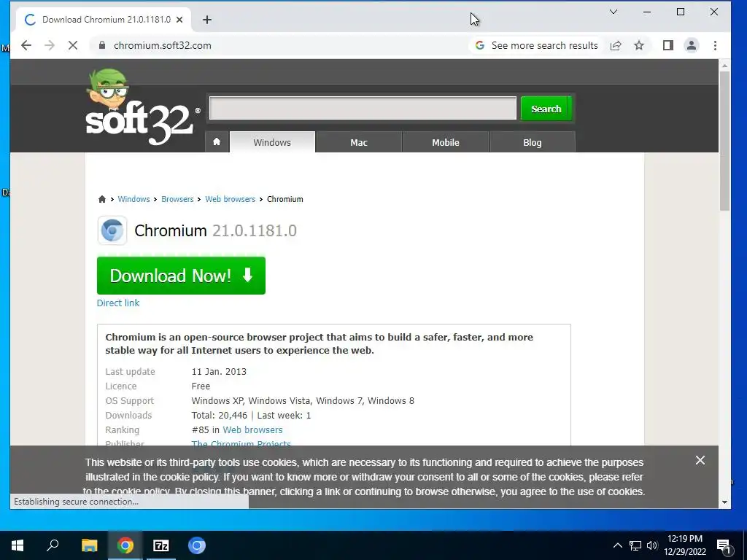Open Chrome's three-dot menu
747x560 pixels.
coord(715,45)
